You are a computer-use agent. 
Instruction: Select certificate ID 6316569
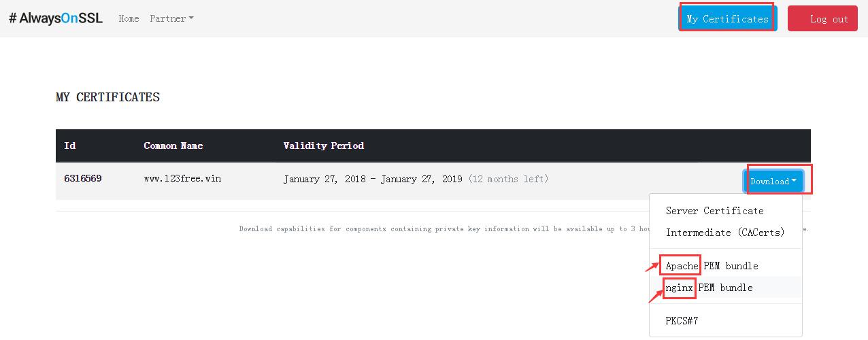[83, 179]
